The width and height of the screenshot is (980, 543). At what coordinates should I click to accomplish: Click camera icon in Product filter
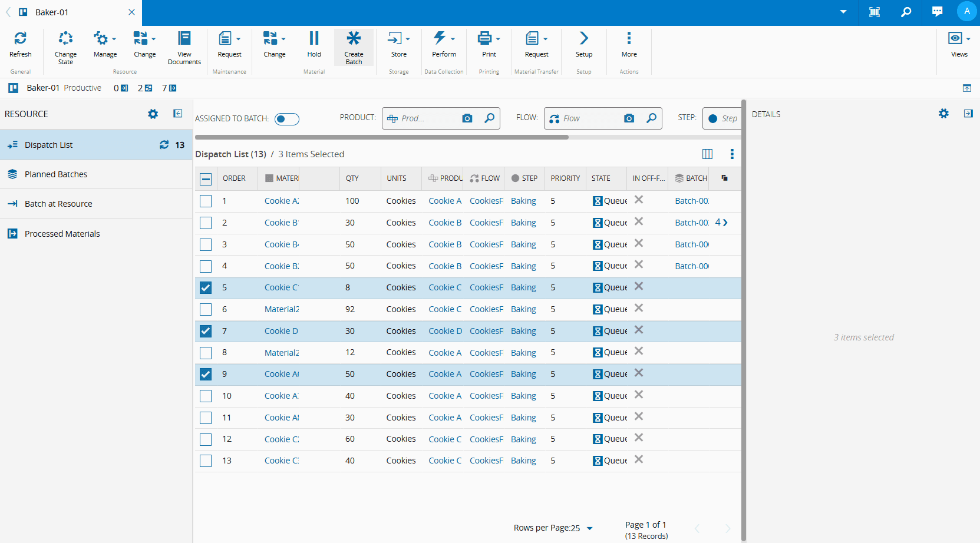pos(467,118)
